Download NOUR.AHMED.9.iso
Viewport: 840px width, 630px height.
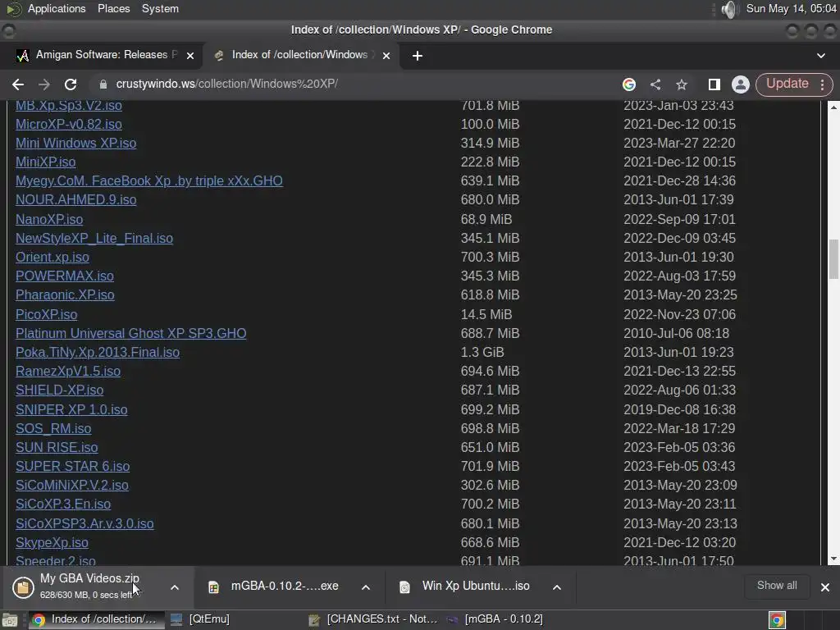pos(75,200)
